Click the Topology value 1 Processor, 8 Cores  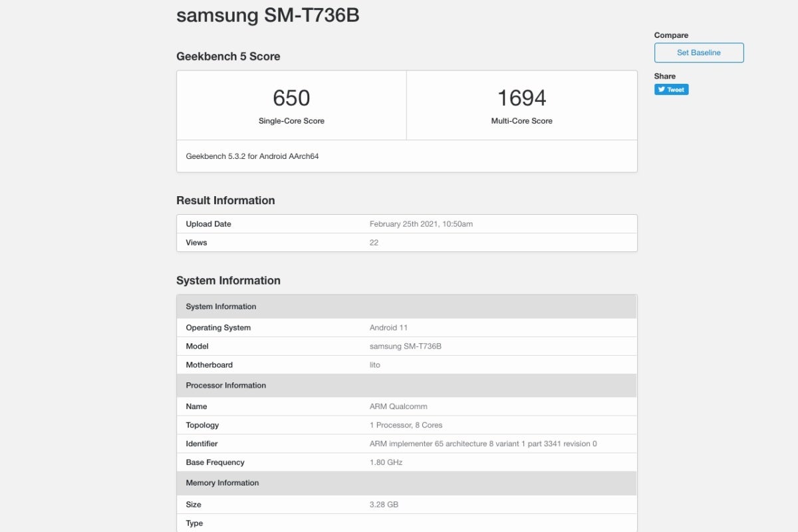click(406, 425)
